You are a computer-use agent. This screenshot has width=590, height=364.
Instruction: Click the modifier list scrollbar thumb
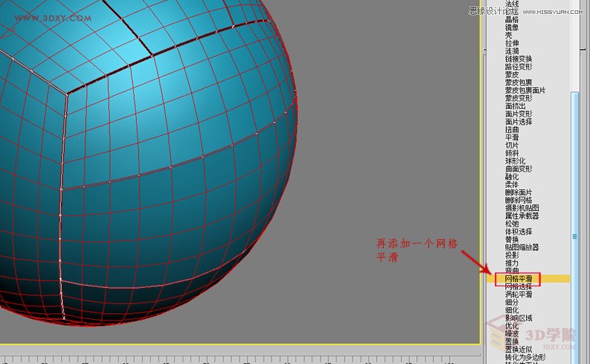575,227
